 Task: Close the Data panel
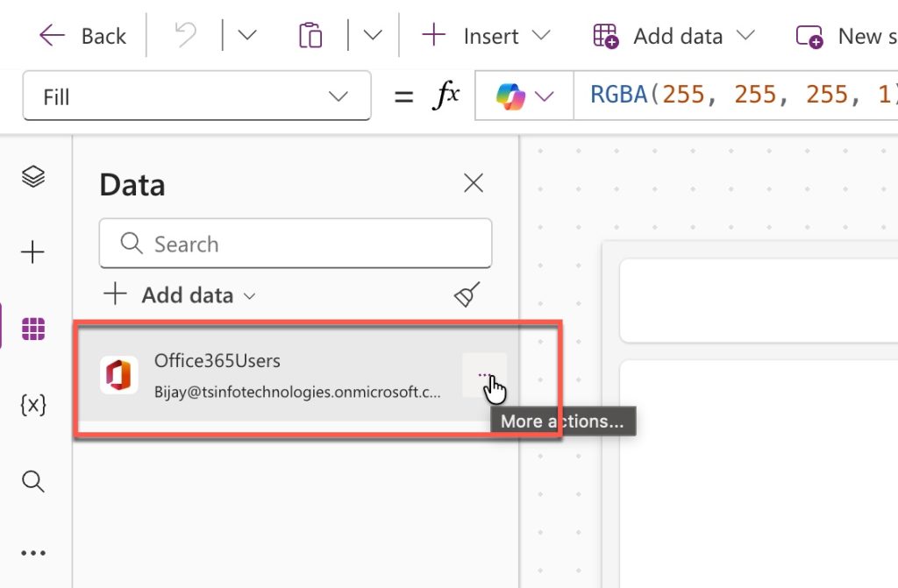pyautogui.click(x=474, y=183)
